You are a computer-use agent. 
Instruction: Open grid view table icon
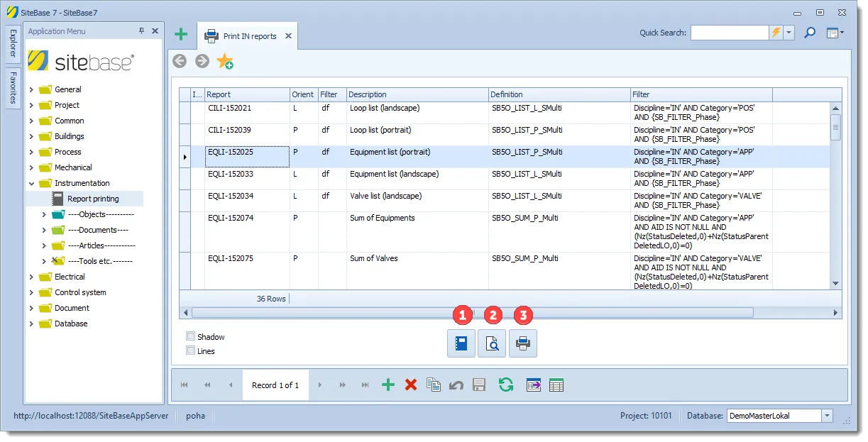pos(556,385)
